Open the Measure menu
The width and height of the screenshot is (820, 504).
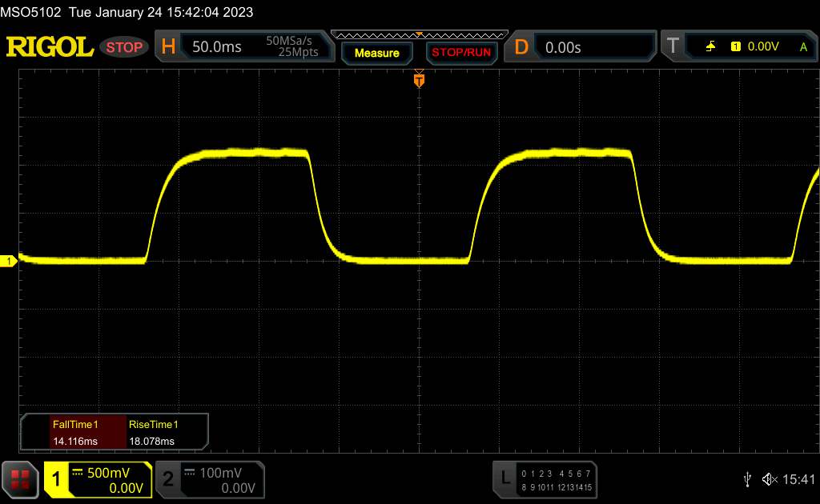(376, 53)
